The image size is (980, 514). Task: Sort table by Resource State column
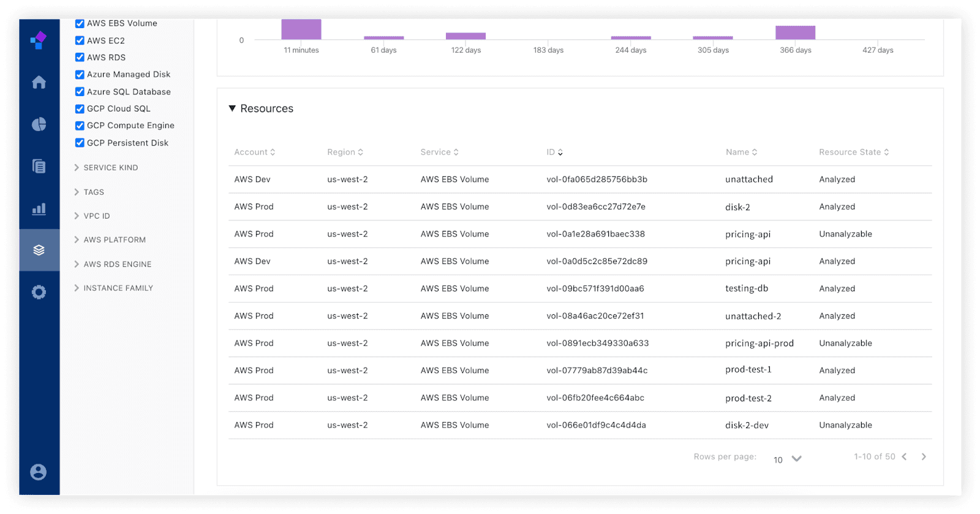click(x=854, y=152)
